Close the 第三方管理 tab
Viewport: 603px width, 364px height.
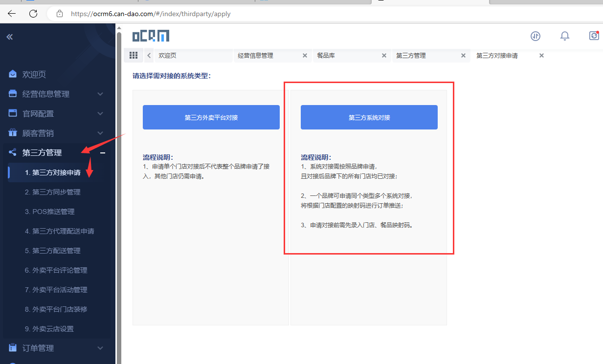click(x=463, y=56)
